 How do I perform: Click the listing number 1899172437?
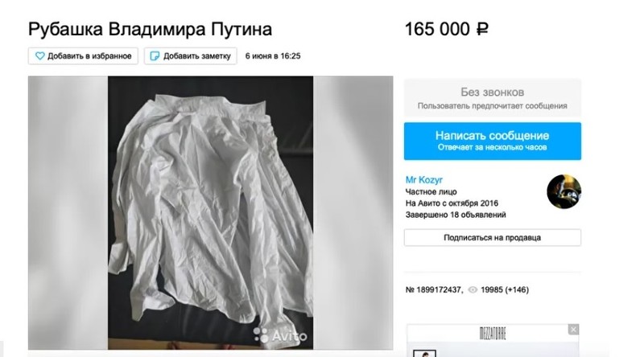pos(434,289)
